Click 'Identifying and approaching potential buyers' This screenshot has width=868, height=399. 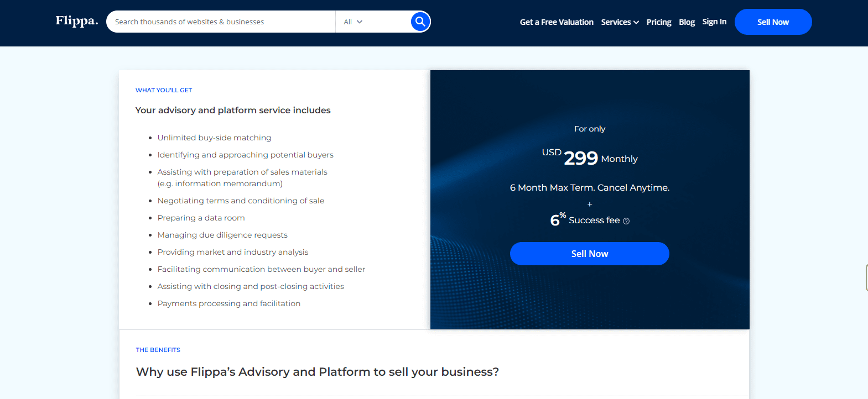pos(246,155)
